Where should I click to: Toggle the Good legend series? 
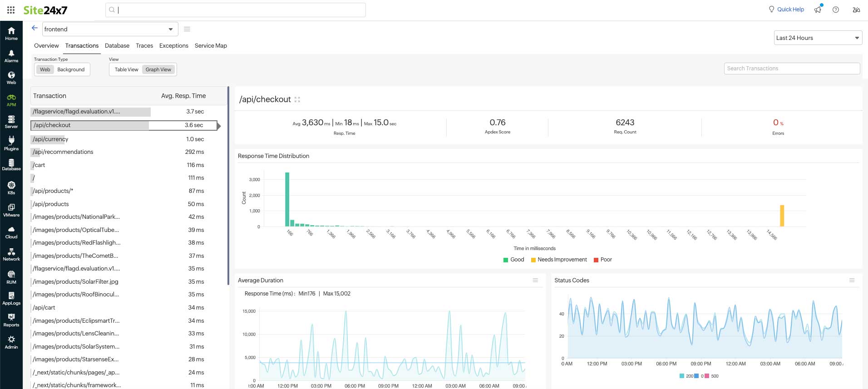point(513,260)
